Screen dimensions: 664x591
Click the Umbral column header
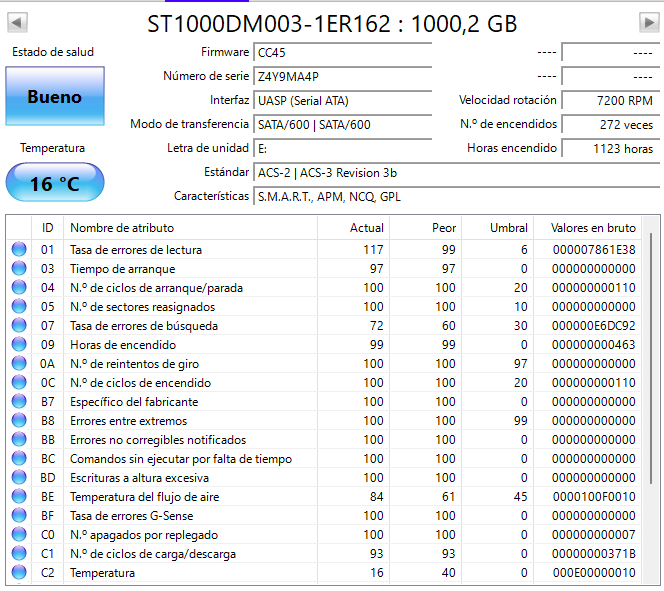(497, 228)
